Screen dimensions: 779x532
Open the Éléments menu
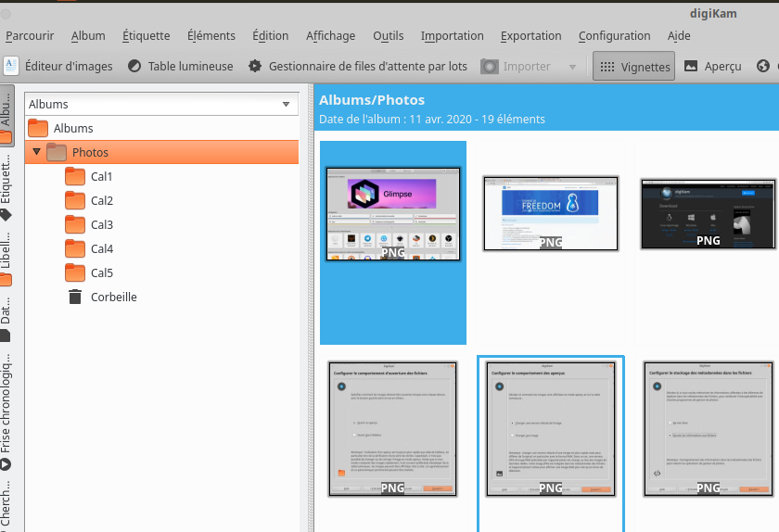(x=211, y=36)
